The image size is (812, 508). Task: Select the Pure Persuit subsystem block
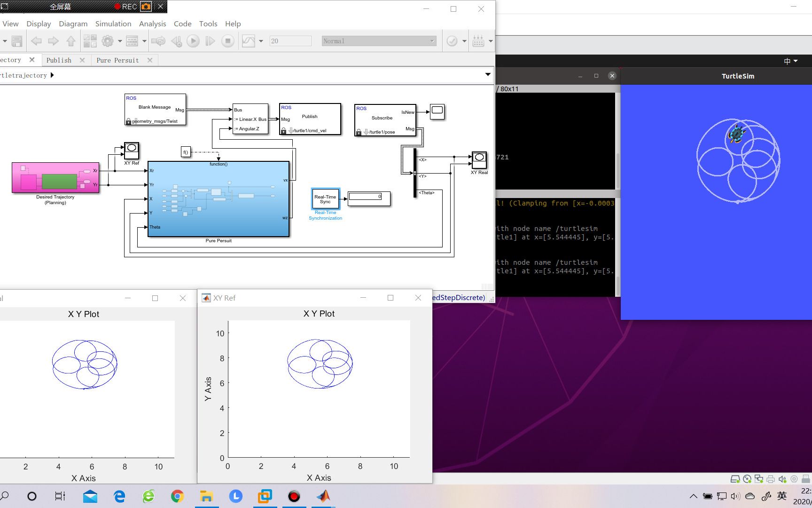click(219, 199)
